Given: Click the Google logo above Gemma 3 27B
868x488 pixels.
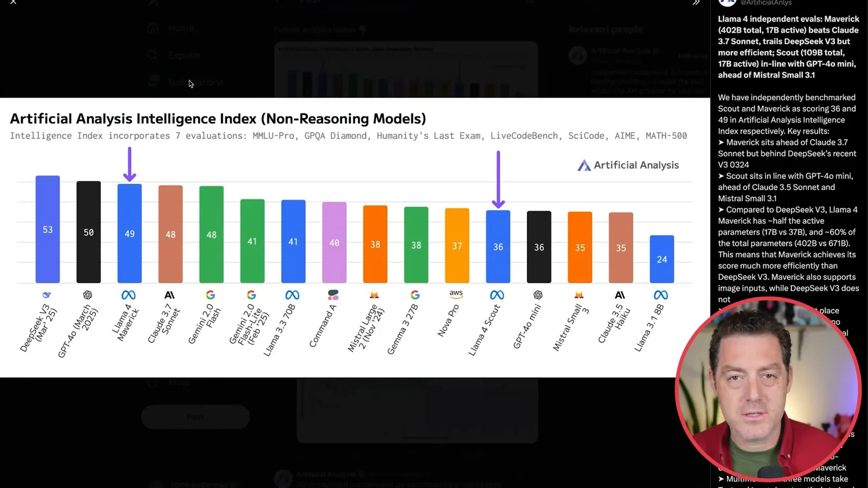Looking at the screenshot, I should tap(415, 295).
